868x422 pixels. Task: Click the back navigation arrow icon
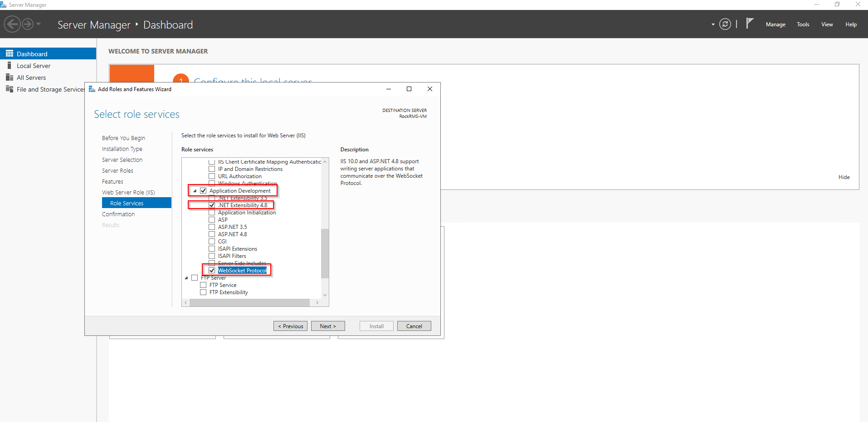[12, 24]
